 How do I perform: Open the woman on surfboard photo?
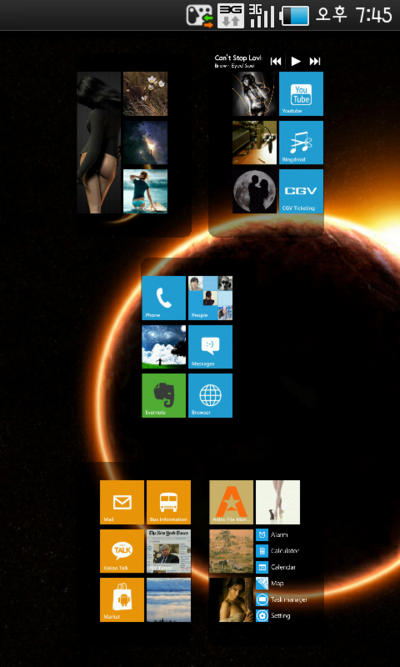tap(145, 191)
